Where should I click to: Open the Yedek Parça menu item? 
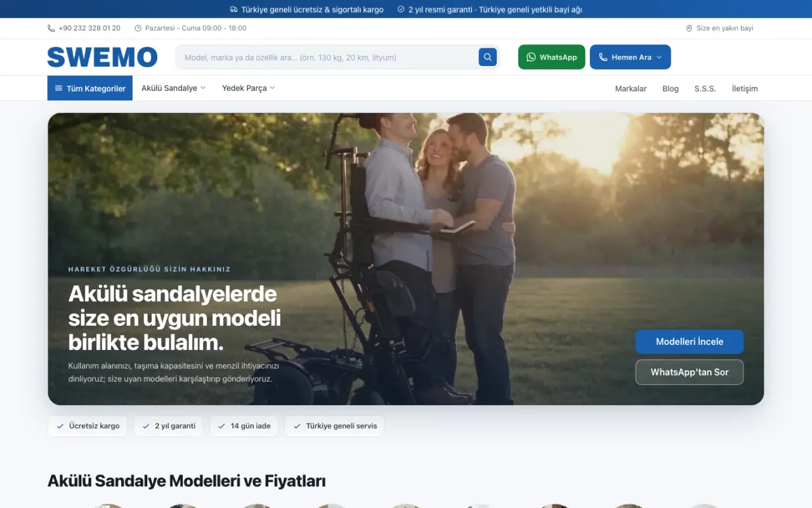248,88
